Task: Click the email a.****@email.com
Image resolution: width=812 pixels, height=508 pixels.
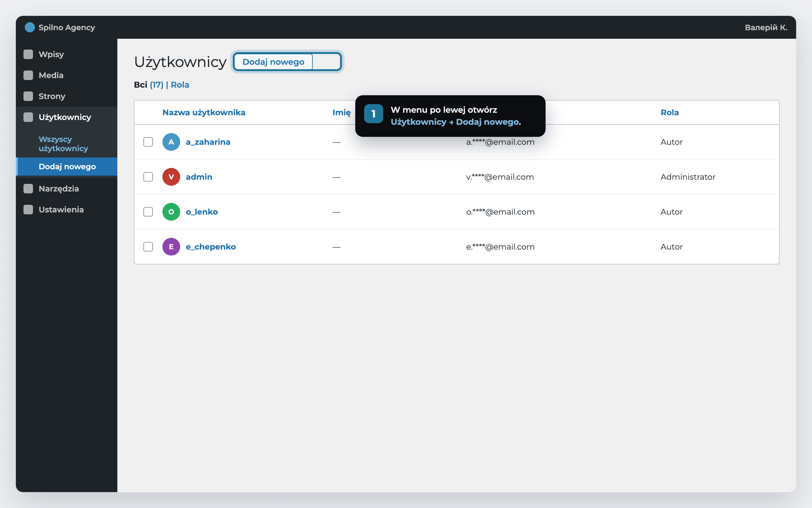Action: pos(500,142)
